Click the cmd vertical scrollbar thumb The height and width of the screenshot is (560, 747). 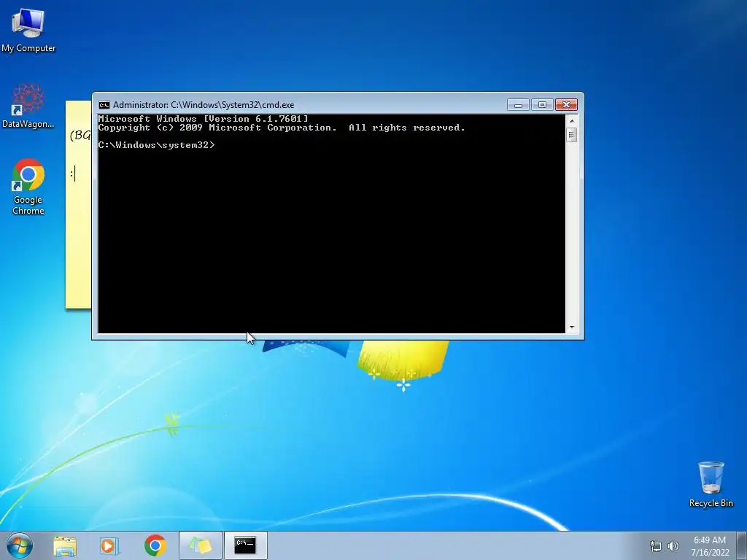coord(572,135)
